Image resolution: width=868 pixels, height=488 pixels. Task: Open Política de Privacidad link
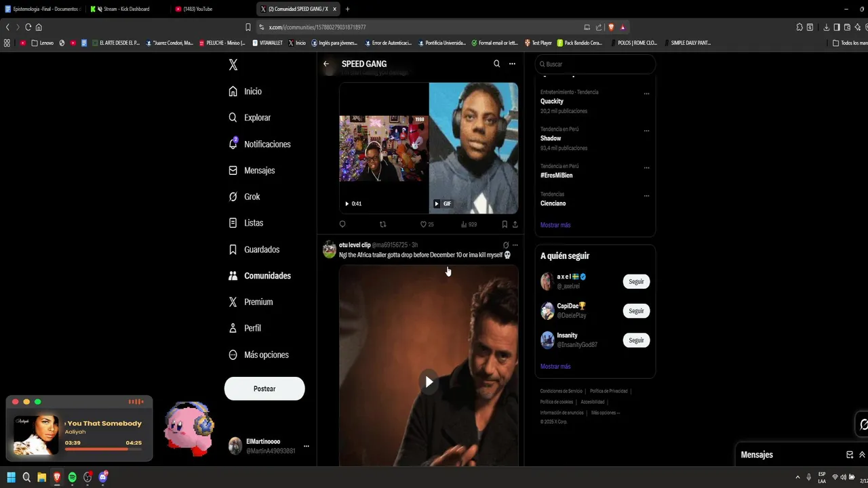coord(608,391)
